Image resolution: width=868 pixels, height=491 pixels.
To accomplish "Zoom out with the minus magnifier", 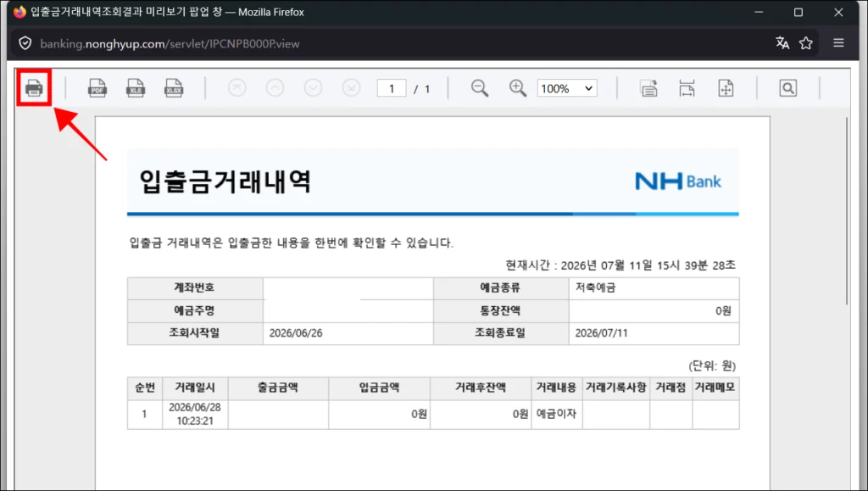I will tap(480, 88).
